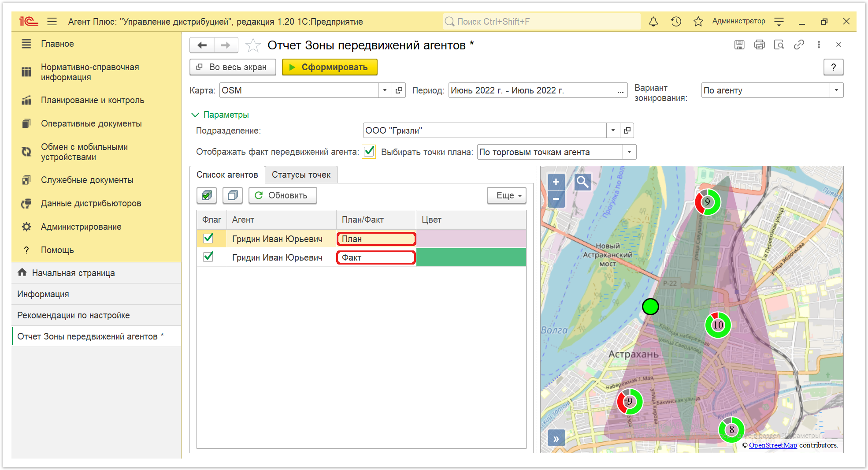Click green point marker on map
Screen dimensions: 868x470
650,306
